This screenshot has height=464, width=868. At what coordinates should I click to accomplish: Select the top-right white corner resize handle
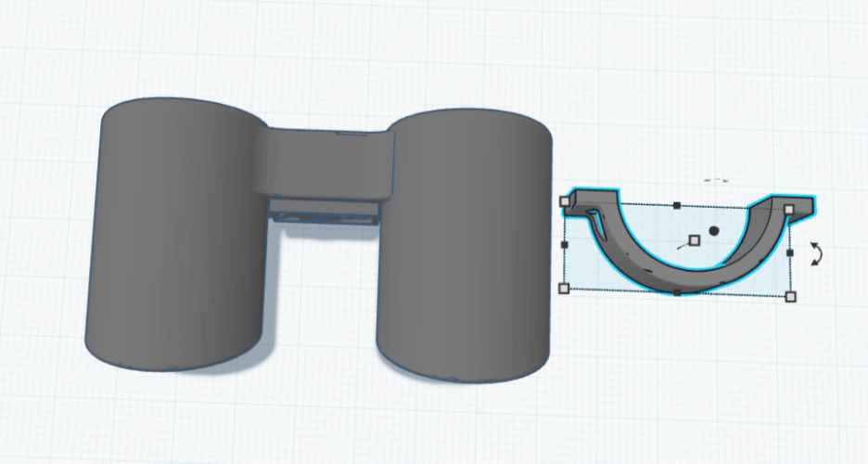tap(789, 210)
